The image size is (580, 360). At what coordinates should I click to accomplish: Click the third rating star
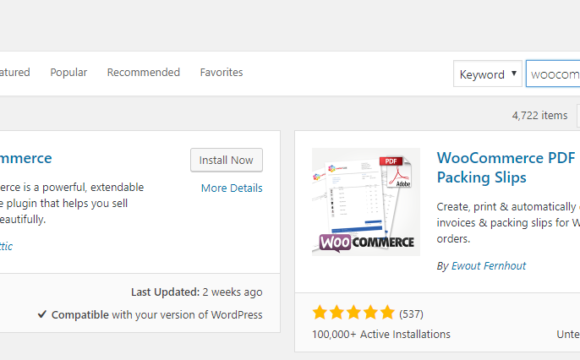(x=354, y=312)
